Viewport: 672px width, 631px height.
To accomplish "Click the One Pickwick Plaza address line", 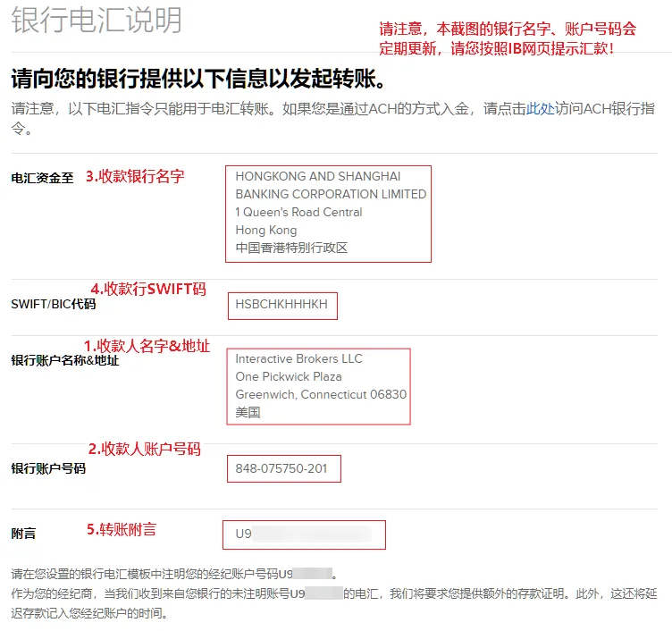I will [289, 377].
